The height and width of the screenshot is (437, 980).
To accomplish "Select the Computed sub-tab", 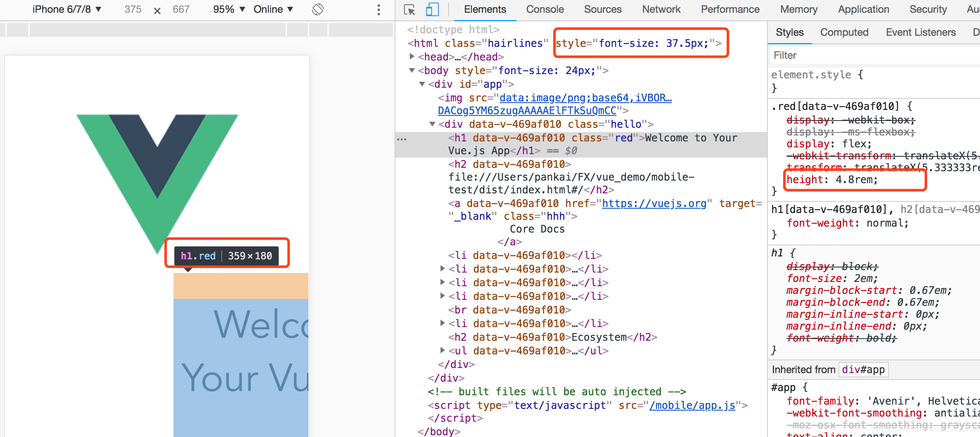I will click(844, 32).
